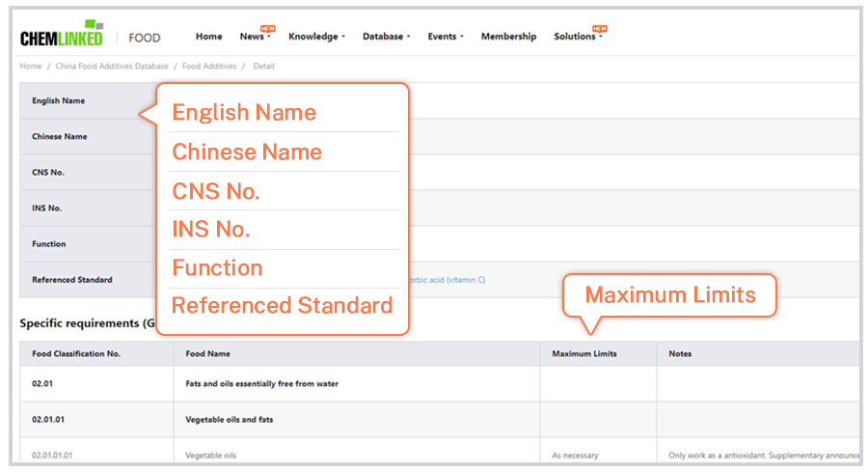Click the new badge above Solutions

tap(600, 28)
